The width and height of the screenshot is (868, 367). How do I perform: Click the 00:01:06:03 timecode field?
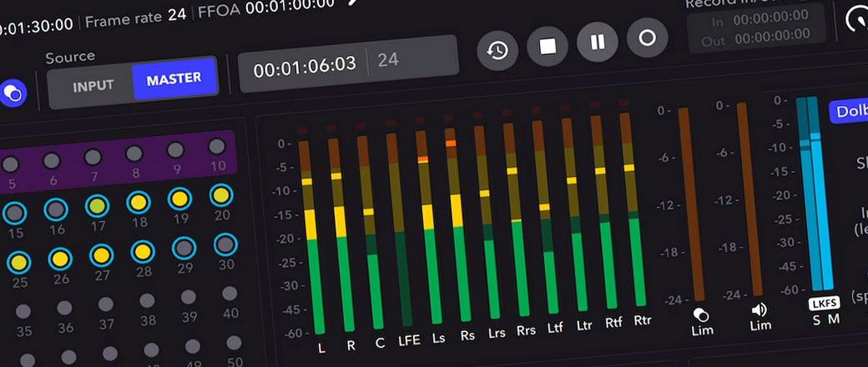point(305,66)
